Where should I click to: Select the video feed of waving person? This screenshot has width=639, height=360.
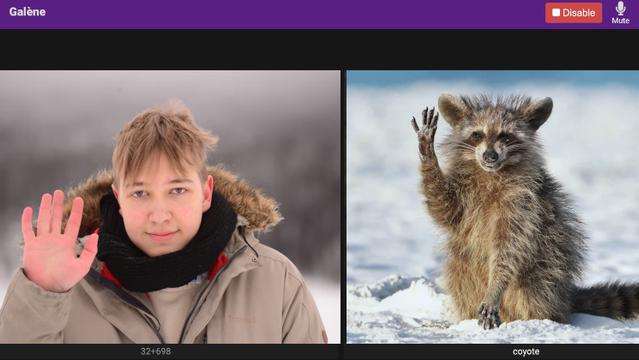tap(170, 207)
